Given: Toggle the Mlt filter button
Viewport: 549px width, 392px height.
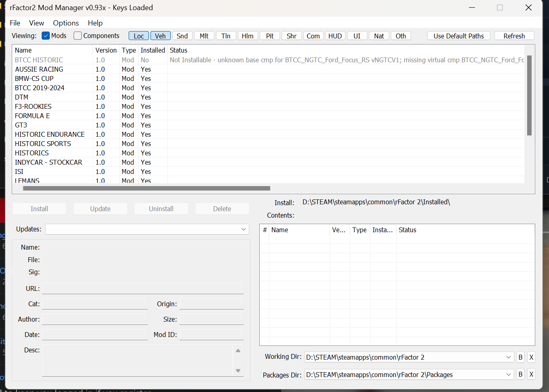Looking at the screenshot, I should 204,36.
